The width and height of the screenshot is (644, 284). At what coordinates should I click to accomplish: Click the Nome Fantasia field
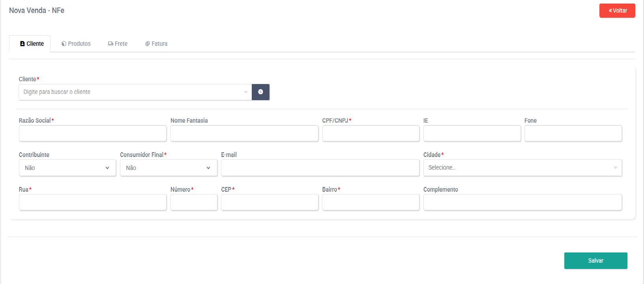click(x=244, y=133)
